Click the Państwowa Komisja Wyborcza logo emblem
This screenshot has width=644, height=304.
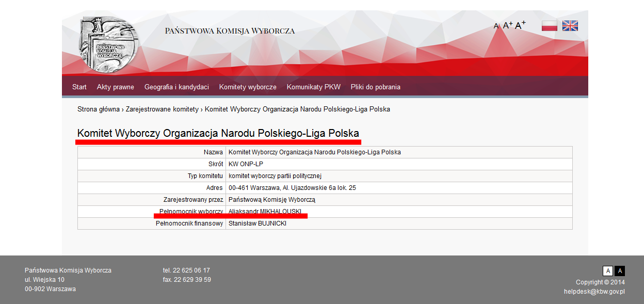tap(108, 45)
